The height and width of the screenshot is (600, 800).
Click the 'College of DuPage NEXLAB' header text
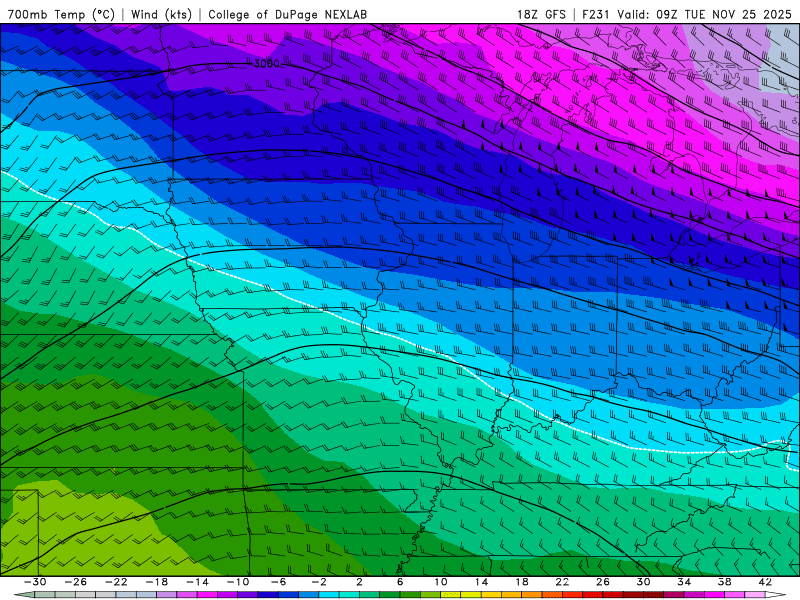click(287, 14)
